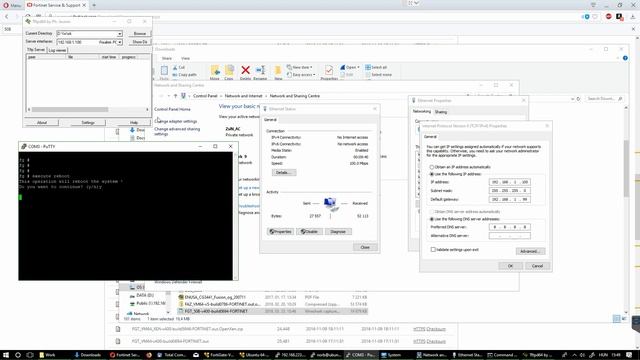The width and height of the screenshot is (640, 360).
Task: Click Cancel in IPv4 Properties dialog
Action: click(x=537, y=266)
